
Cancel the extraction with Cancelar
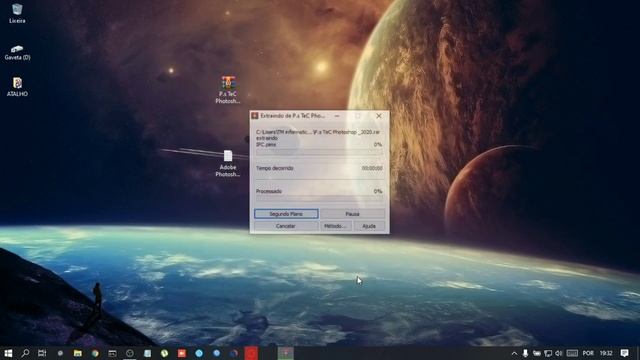[x=286, y=226]
